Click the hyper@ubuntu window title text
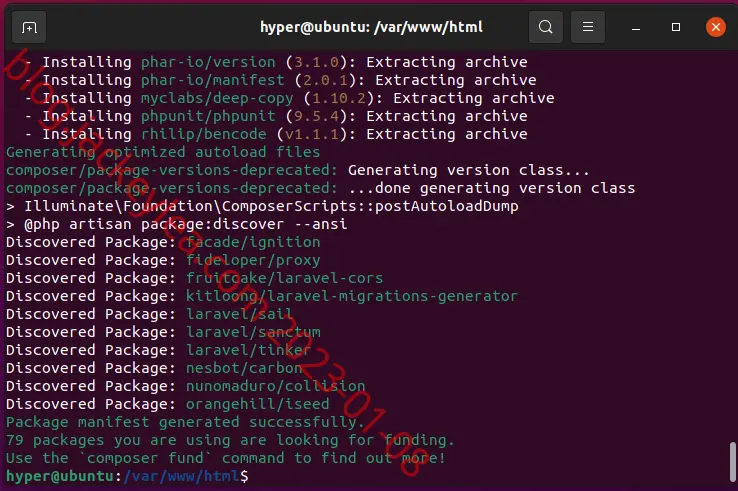The height and width of the screenshot is (491, 738). 371,27
